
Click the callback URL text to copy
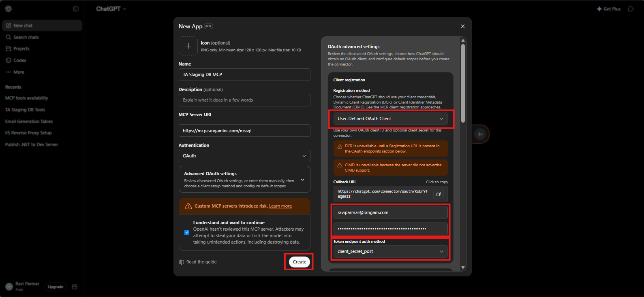[383, 194]
